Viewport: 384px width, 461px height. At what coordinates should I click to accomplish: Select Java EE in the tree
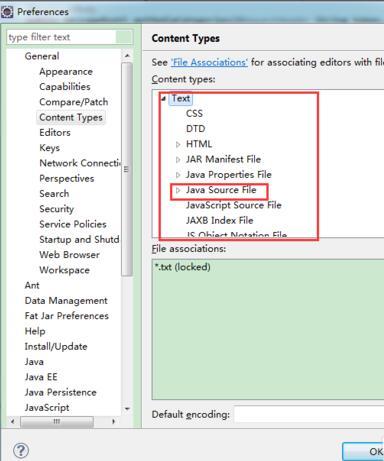click(41, 377)
